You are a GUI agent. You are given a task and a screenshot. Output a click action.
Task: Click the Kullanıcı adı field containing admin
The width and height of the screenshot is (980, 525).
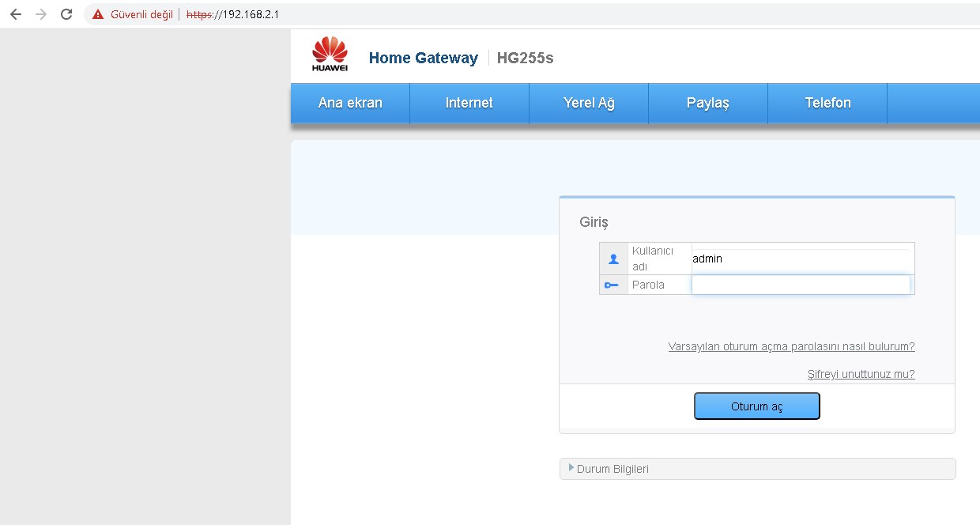tap(801, 259)
